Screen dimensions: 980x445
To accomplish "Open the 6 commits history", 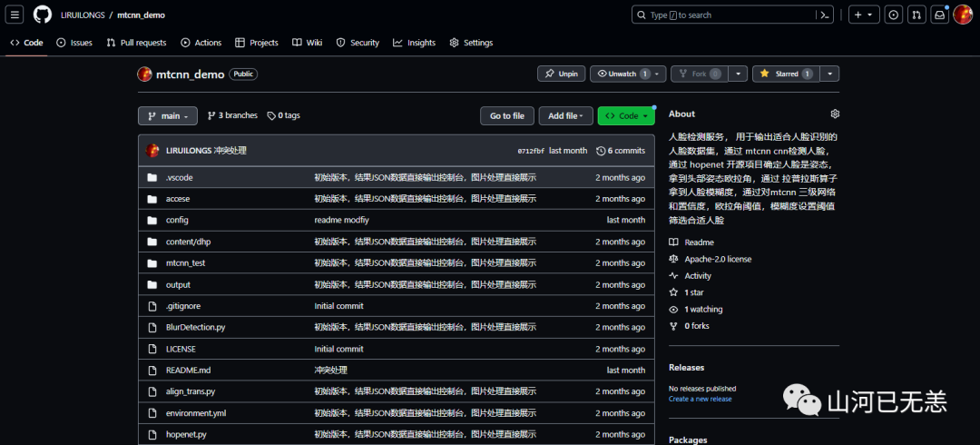I will (x=621, y=151).
